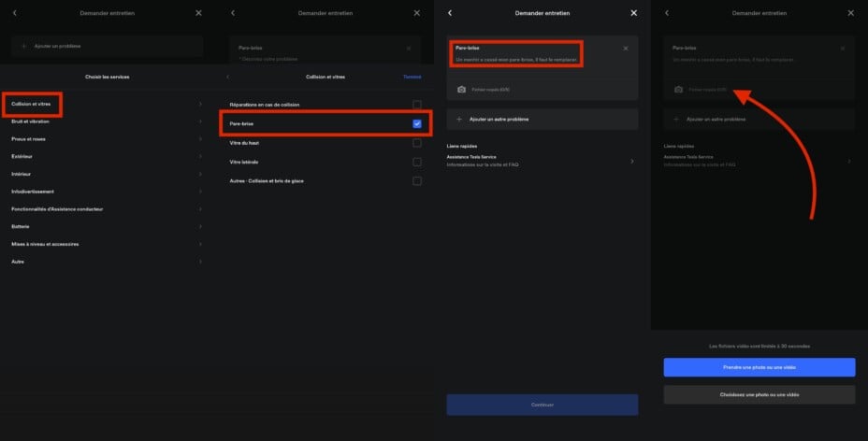Open Assistance Tesla Service link on Continuer screen
Image resolution: width=868 pixels, height=441 pixels.
(x=542, y=161)
